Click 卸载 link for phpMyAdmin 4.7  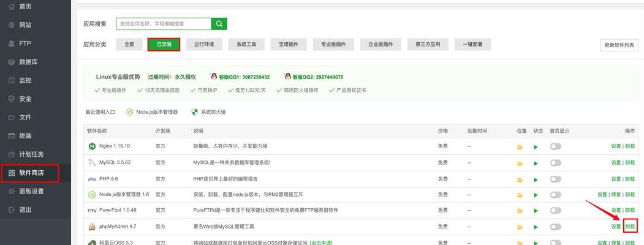pos(630,227)
